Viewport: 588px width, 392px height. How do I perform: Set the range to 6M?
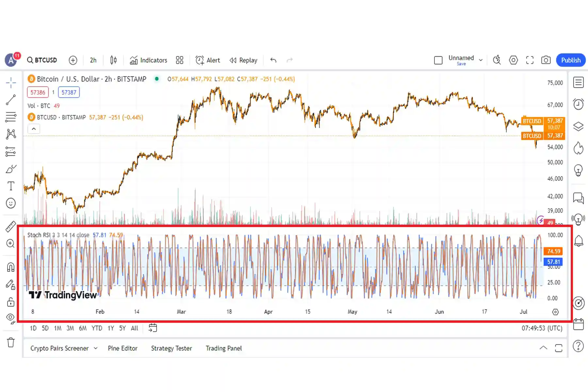point(83,328)
